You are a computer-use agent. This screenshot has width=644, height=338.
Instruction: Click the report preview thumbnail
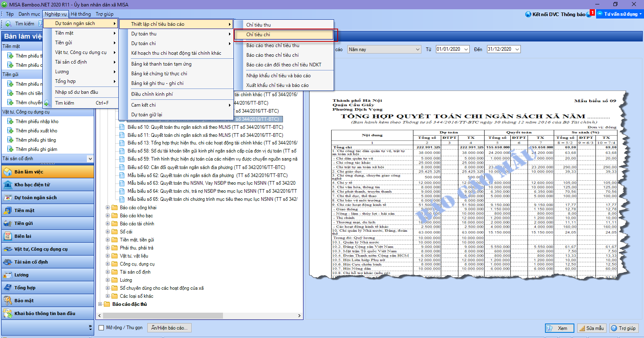(x=470, y=185)
